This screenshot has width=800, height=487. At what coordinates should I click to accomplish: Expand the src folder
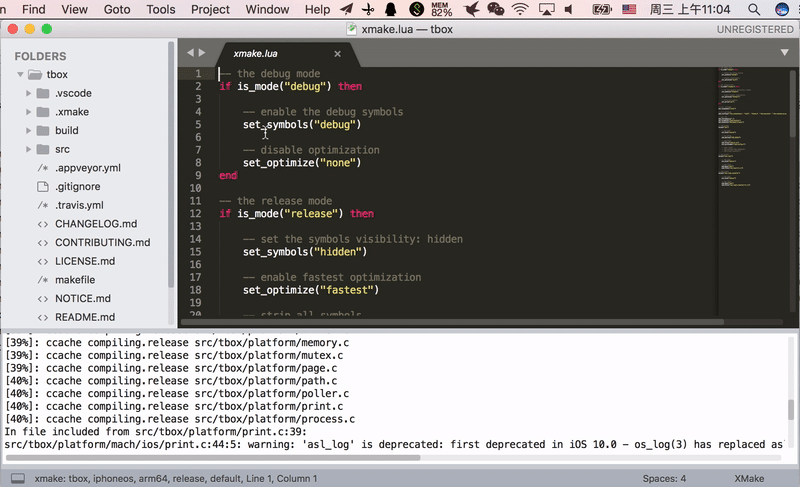point(29,149)
